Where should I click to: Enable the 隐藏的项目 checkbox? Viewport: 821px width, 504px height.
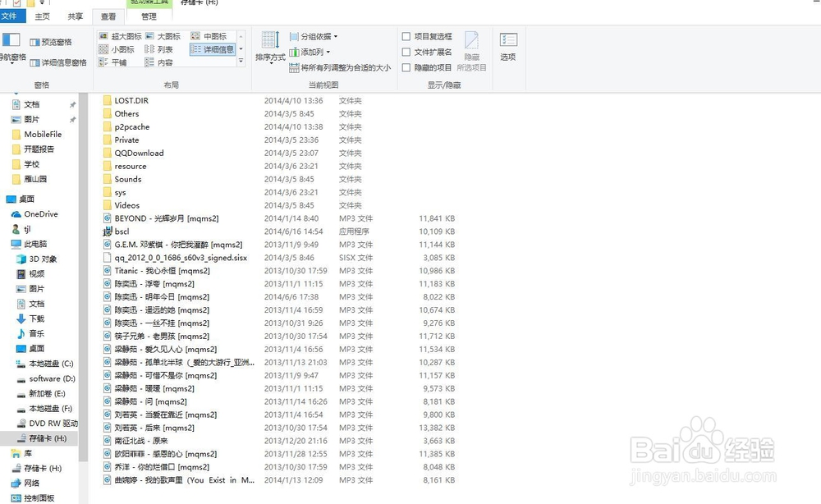coord(406,67)
